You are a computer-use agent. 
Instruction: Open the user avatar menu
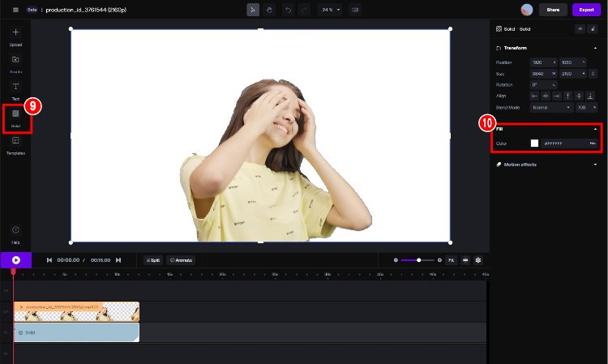point(527,10)
